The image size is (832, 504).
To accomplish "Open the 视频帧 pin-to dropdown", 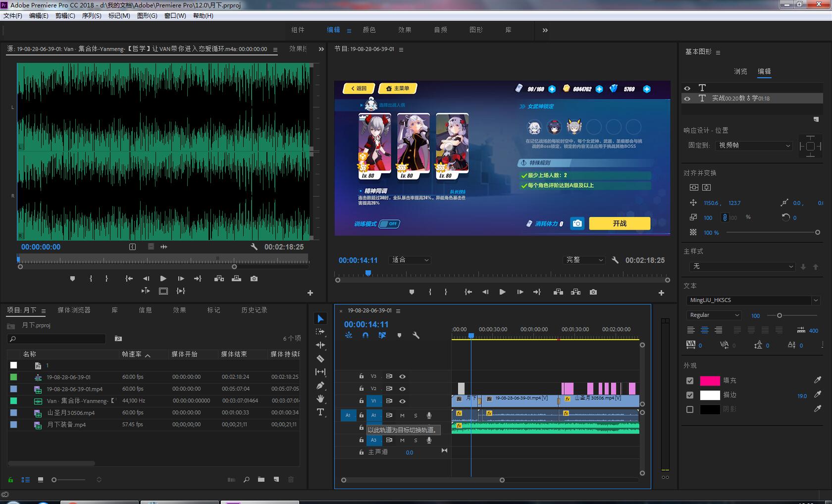I will [x=754, y=146].
